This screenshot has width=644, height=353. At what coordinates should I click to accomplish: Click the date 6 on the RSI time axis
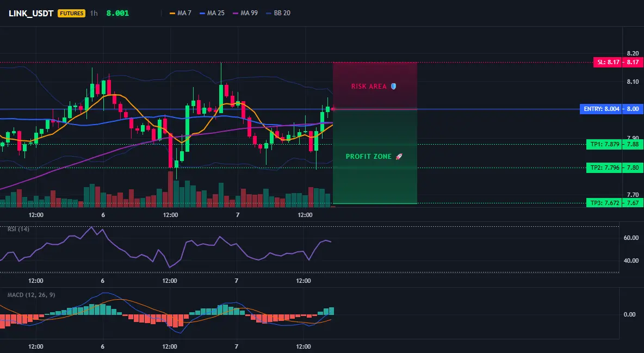(x=103, y=281)
